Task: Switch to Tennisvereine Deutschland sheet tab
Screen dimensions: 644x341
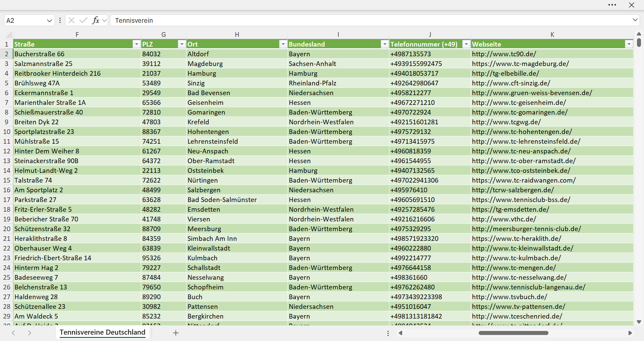Action: (103, 332)
